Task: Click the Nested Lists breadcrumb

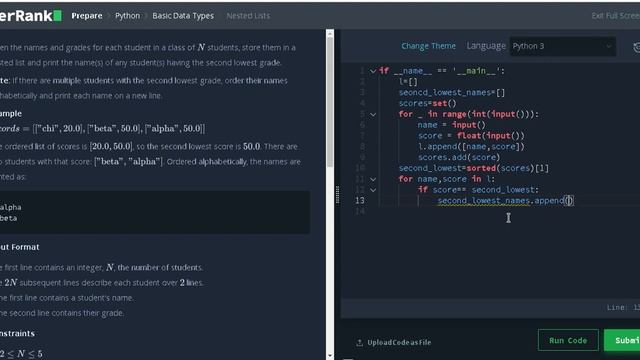Action: tap(248, 16)
